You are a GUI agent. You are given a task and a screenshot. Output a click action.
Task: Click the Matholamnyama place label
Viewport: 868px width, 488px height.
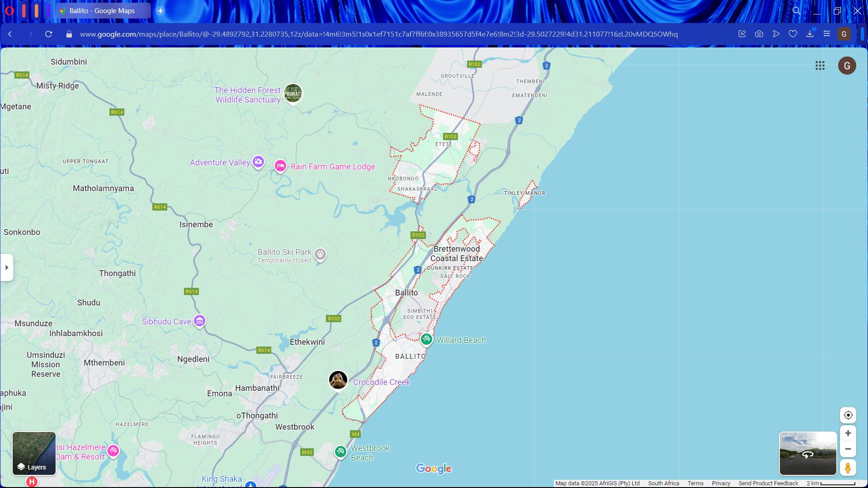pos(104,188)
